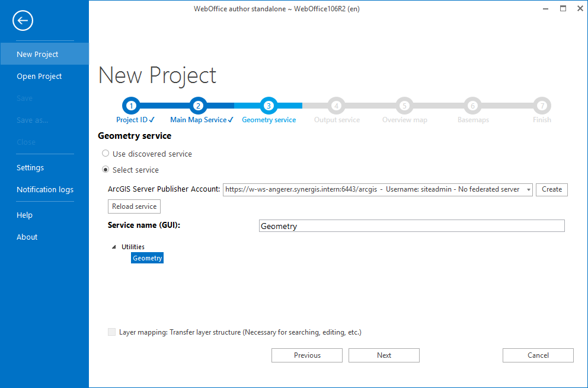Viewport: 588px width, 388px height.
Task: Switch to Notification logs in sidebar
Action: [44, 189]
